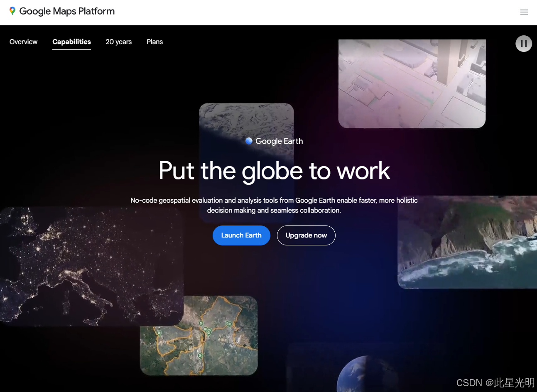Open the Europe night lights thumbnail
This screenshot has width=537, height=392.
coord(91,266)
